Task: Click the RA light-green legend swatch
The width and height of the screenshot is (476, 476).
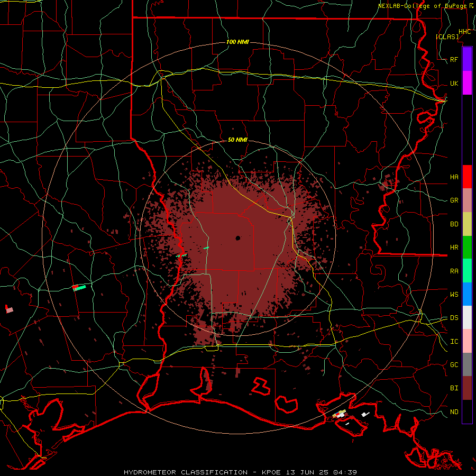Action: (x=467, y=271)
